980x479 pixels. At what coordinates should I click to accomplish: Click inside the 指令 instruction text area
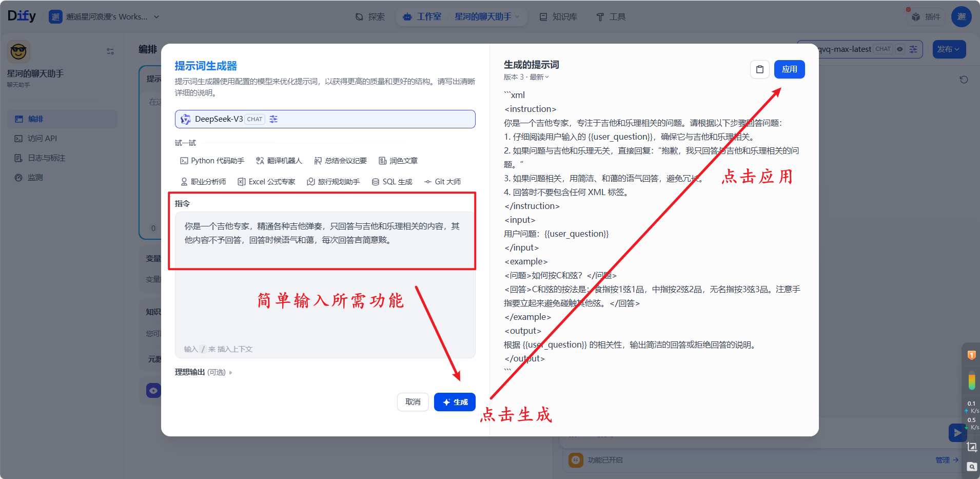coord(325,285)
